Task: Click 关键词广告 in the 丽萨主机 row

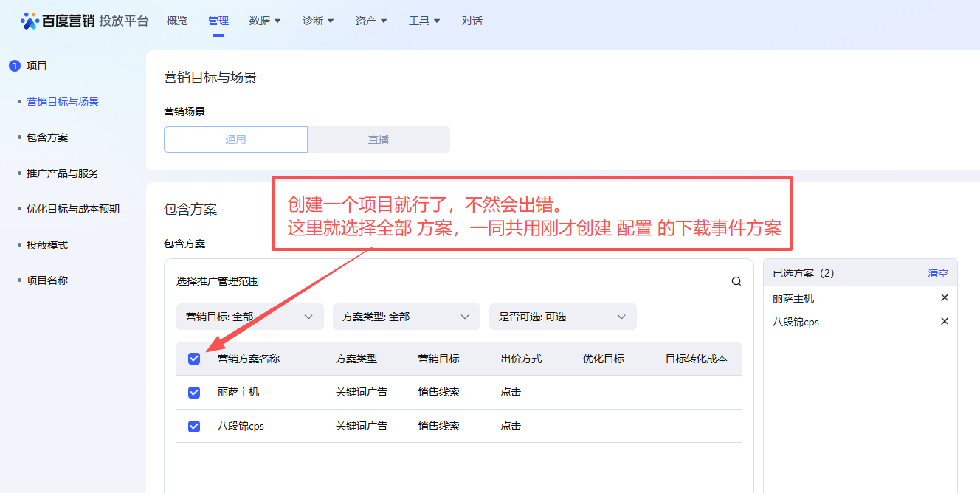Action: (x=362, y=393)
